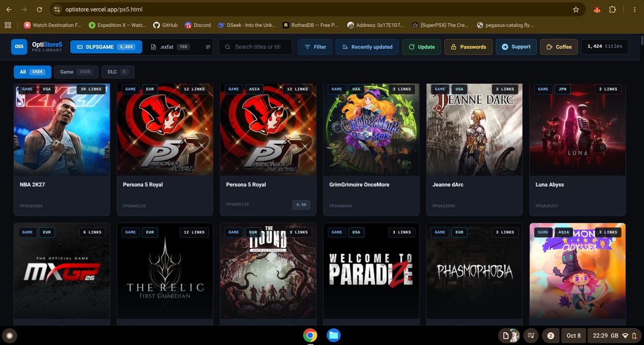Click the PPSA35889 ID text
Image resolution: width=644 pixels, height=345 pixels.
31,205
